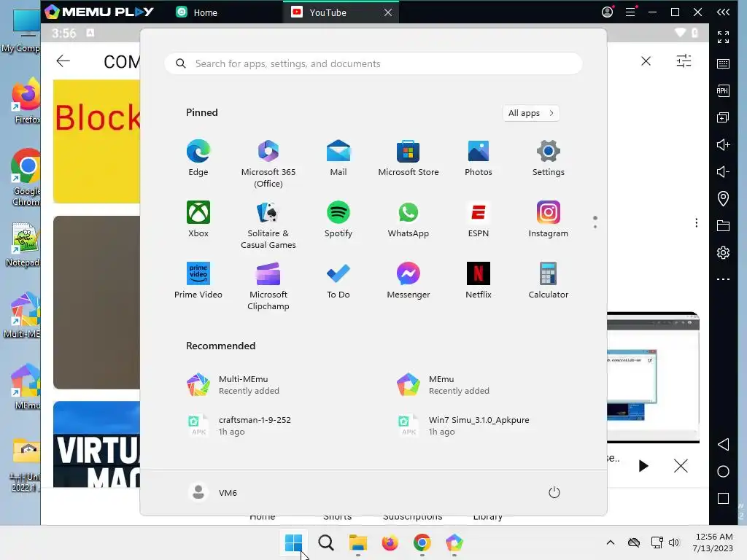
Task: Open MEmu multi-instance add window icon
Action: [723, 117]
